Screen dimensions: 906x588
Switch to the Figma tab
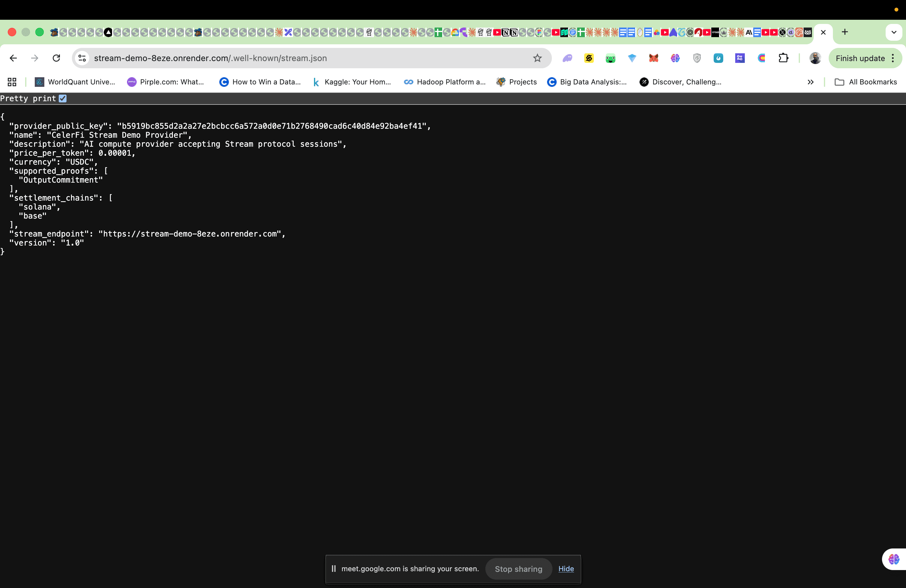pos(539,32)
